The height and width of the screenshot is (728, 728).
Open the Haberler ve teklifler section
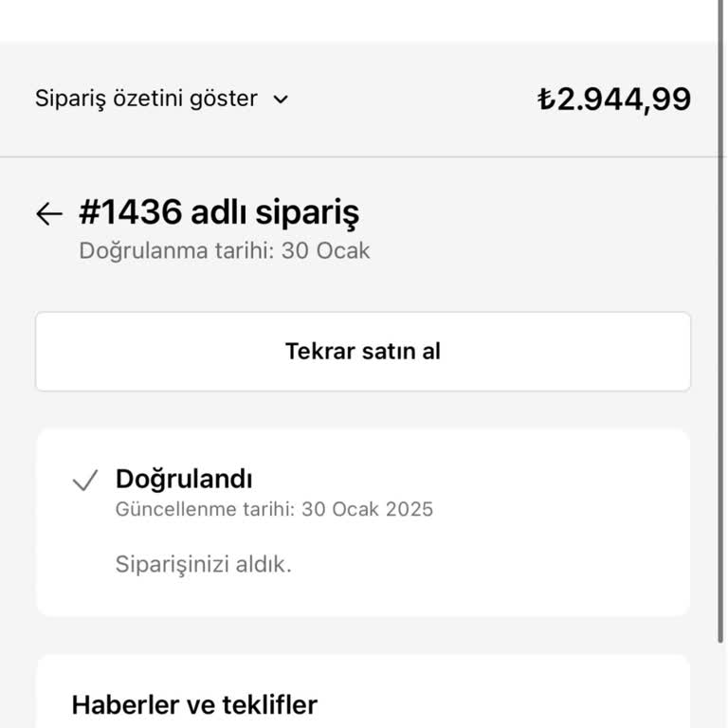[x=194, y=705]
